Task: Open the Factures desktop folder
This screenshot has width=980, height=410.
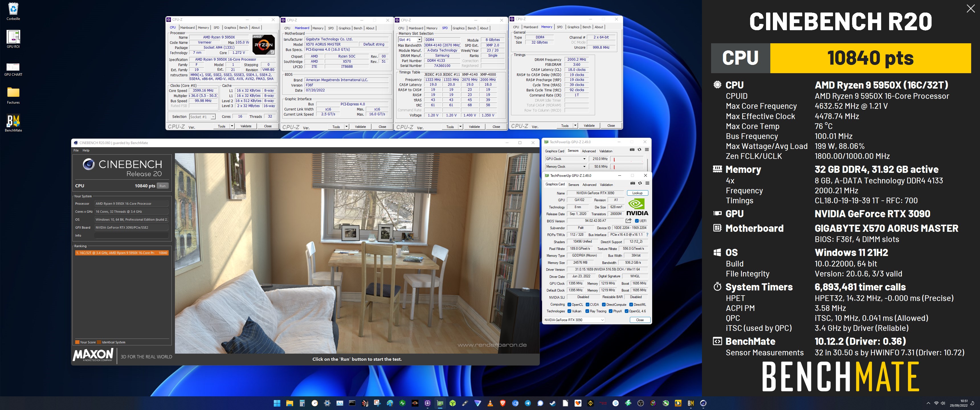Action: [x=13, y=95]
